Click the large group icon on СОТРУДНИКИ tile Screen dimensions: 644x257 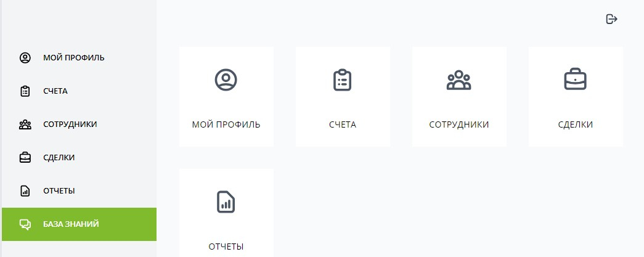pyautogui.click(x=459, y=80)
